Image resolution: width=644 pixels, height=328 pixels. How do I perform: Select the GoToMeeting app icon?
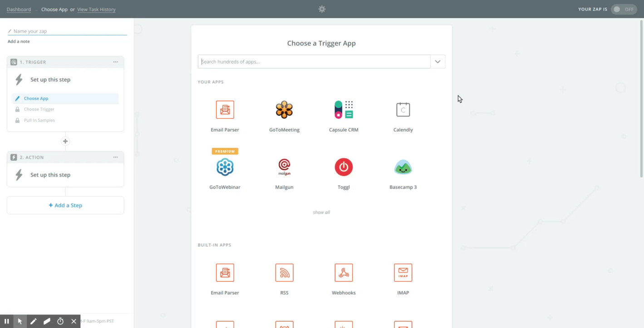pyautogui.click(x=284, y=110)
